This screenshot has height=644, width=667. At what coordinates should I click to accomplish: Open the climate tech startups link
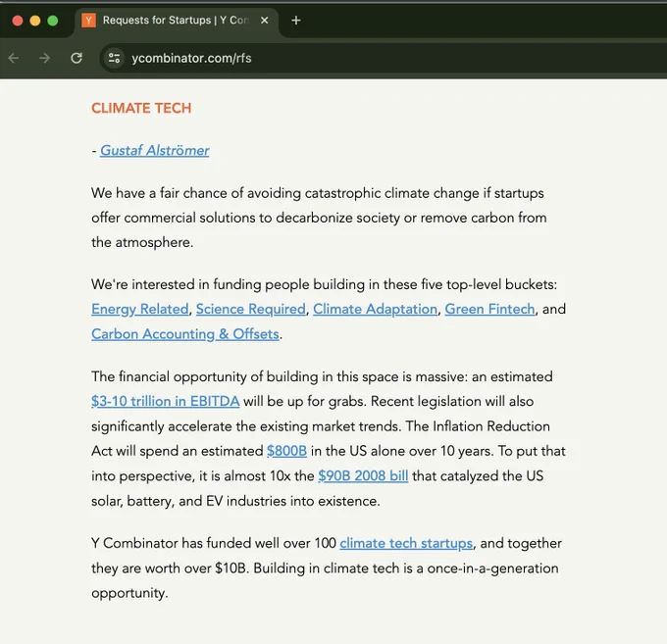(406, 543)
